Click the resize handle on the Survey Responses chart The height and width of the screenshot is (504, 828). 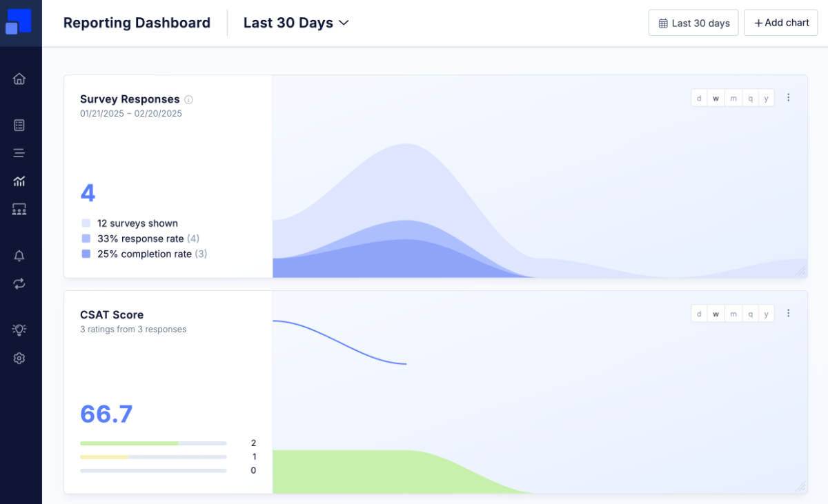click(x=801, y=272)
